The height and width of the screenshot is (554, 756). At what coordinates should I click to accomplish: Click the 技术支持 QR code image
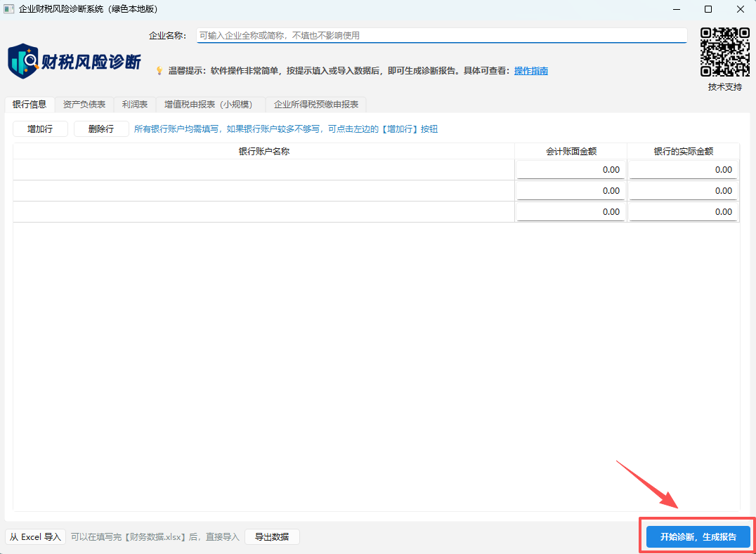(x=724, y=52)
